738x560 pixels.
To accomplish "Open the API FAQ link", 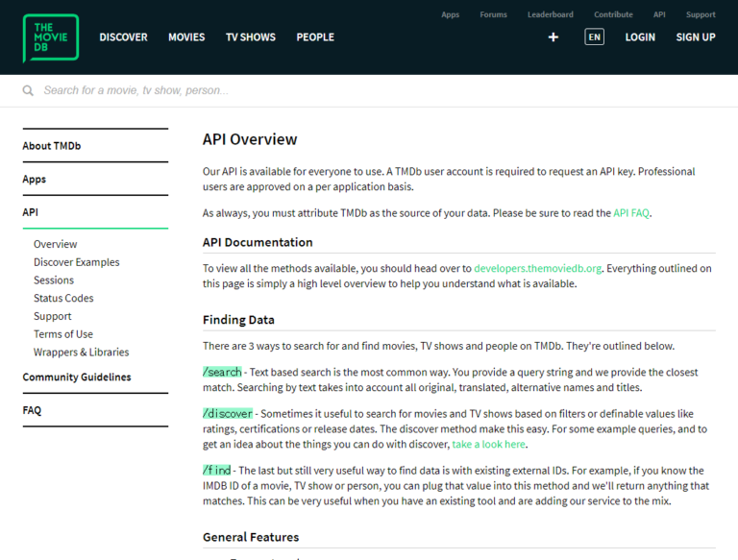I will coord(631,213).
